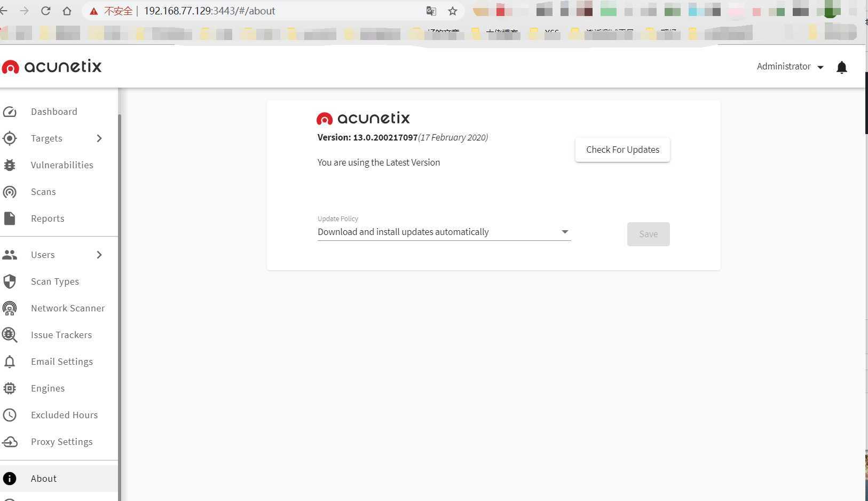Screen dimensions: 868x501
Task: Open Issue Trackers settings
Action: (59, 335)
